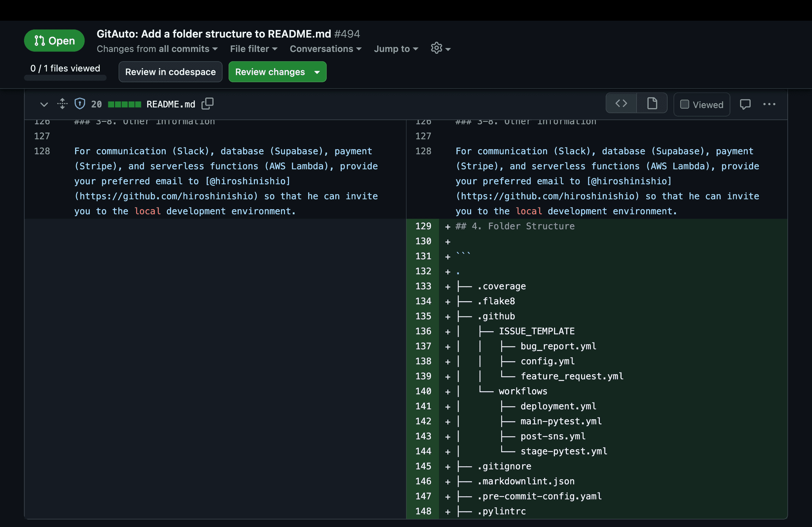Toggle the source code view button
812x527 pixels.
pyautogui.click(x=621, y=103)
